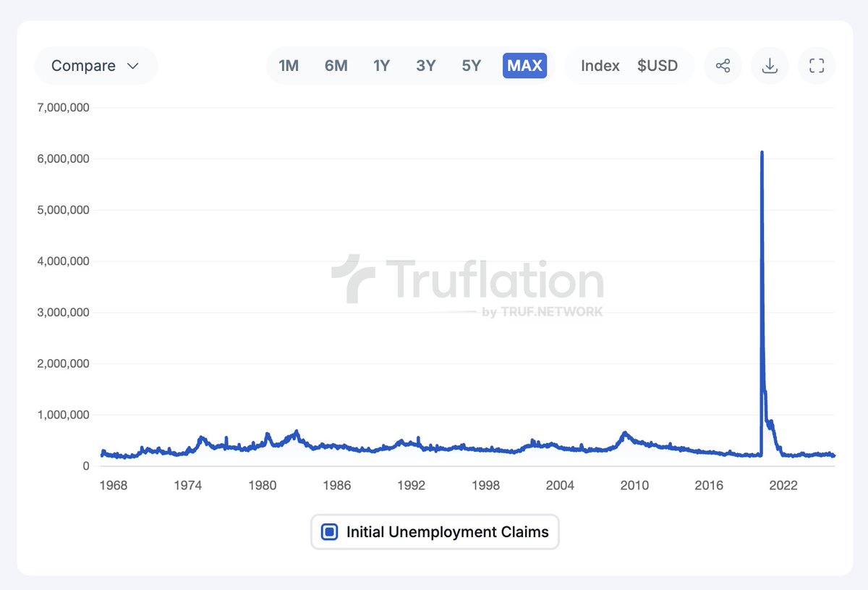Screen dimensions: 868x590
Task: Toggle the Initial Unemployment Claims series visibility
Action: (x=329, y=531)
